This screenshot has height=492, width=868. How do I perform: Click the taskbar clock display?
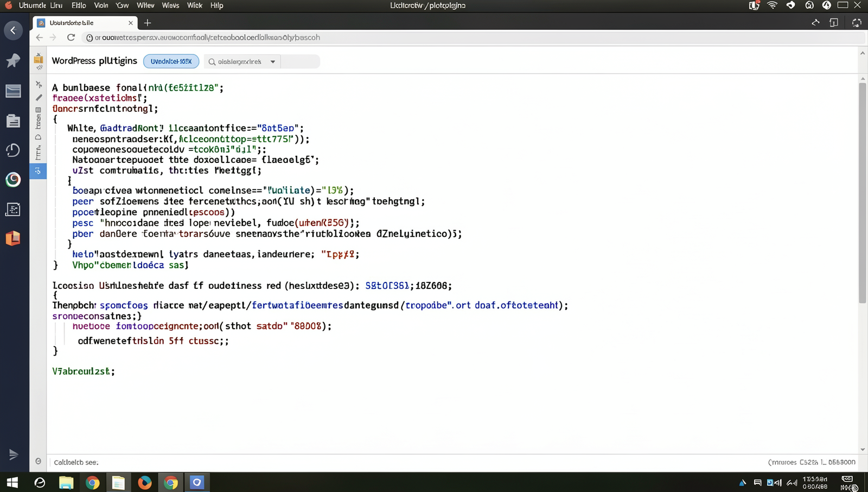[x=815, y=483]
